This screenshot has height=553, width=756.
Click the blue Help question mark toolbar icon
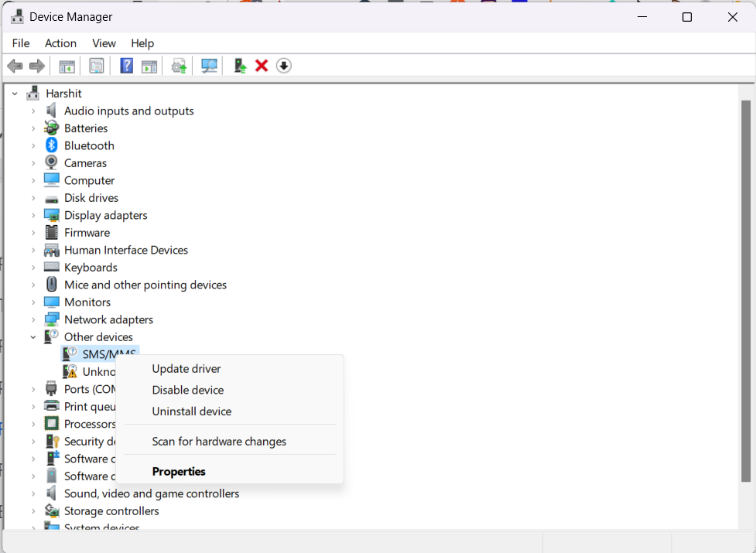[x=126, y=66]
